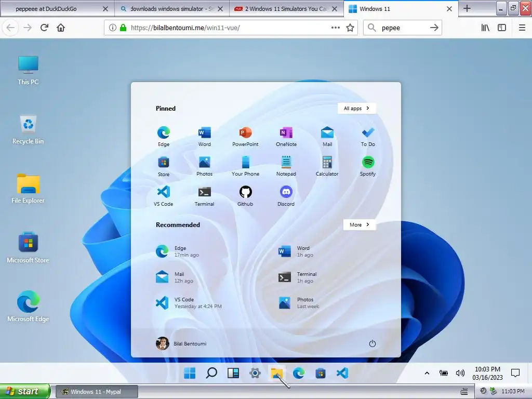Open Microsoft Edge desktop icon
The height and width of the screenshot is (399, 532).
pos(28,307)
